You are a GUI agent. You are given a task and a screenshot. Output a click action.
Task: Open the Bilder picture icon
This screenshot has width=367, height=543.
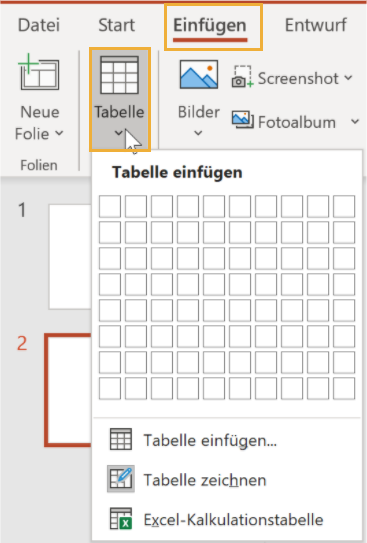(x=199, y=74)
